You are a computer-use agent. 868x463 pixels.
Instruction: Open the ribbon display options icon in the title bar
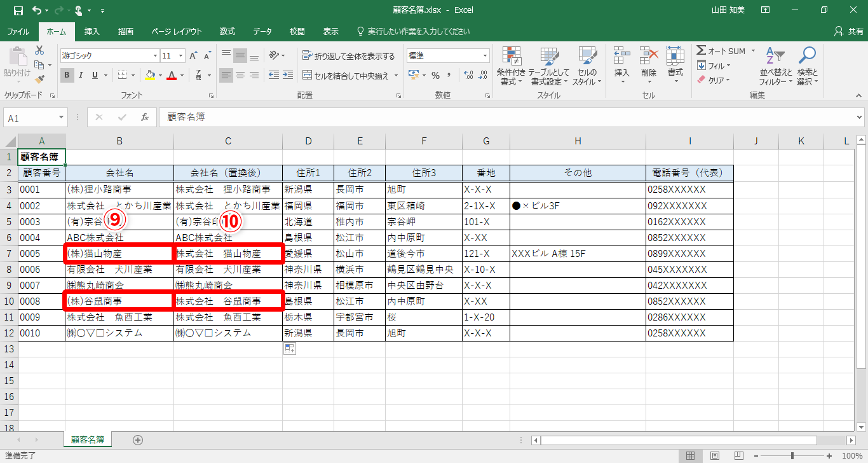pos(766,10)
